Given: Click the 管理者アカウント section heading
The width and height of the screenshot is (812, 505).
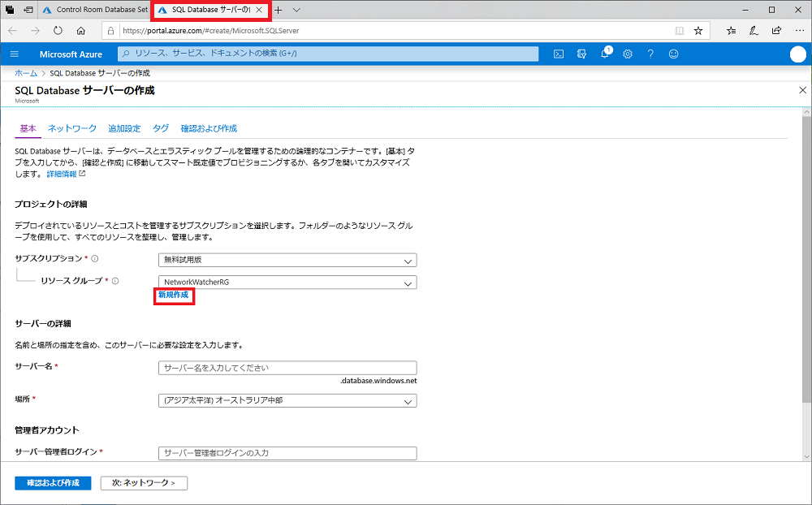Looking at the screenshot, I should [47, 430].
